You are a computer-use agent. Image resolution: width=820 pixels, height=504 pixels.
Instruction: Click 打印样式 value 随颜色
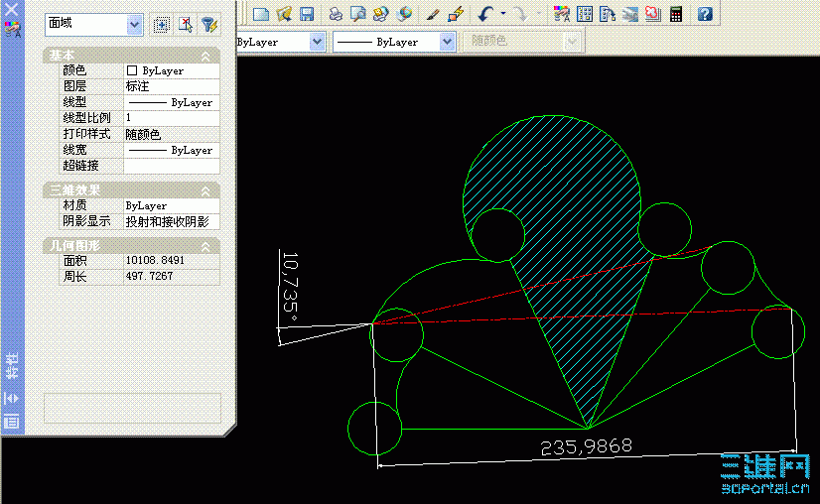[x=172, y=134]
